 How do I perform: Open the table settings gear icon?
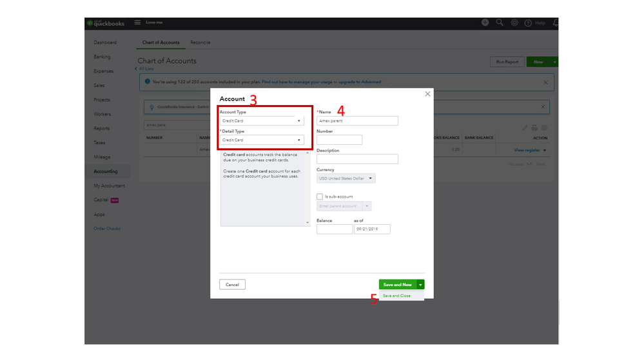click(x=544, y=128)
